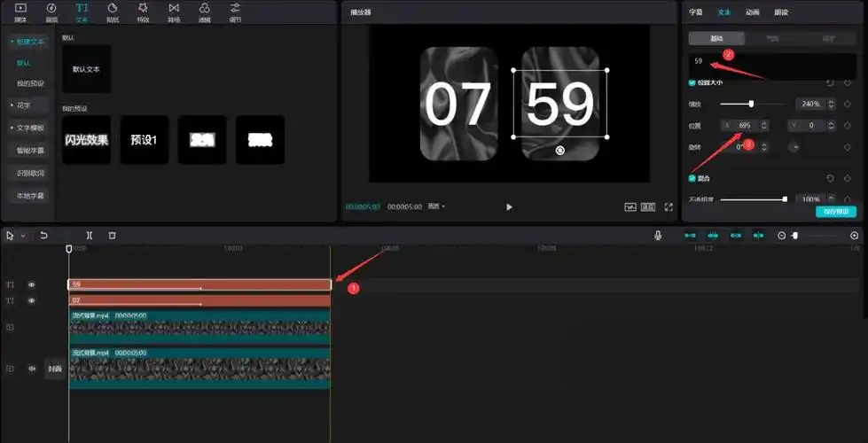Click the 保存预设 save preset button

point(836,212)
